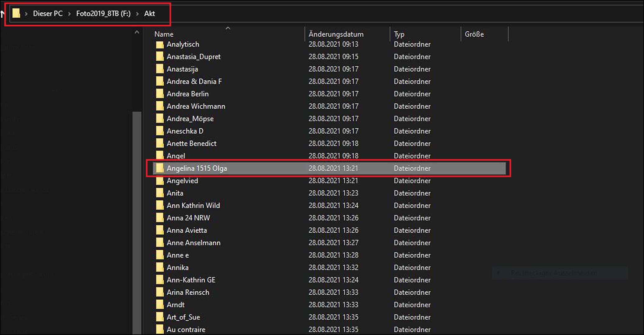This screenshot has height=335, width=644.
Task: Select the Analytisch folder icon
Action: [x=160, y=44]
